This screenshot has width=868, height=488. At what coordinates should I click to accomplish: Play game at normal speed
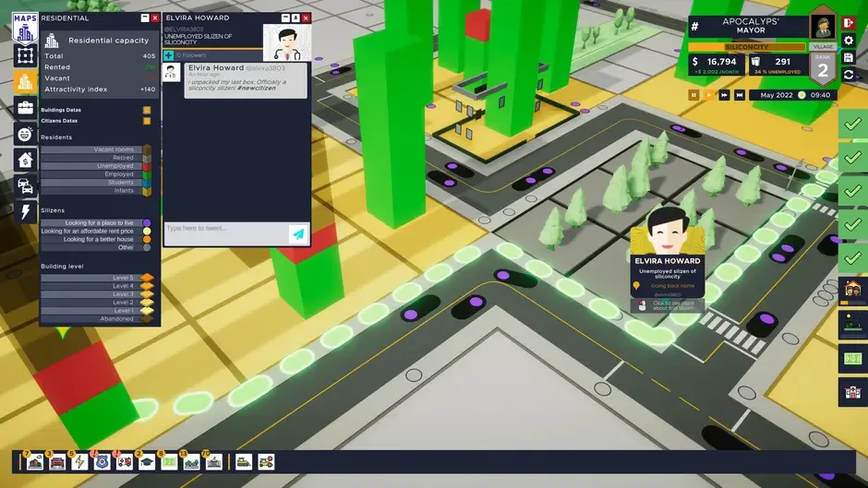click(x=708, y=95)
